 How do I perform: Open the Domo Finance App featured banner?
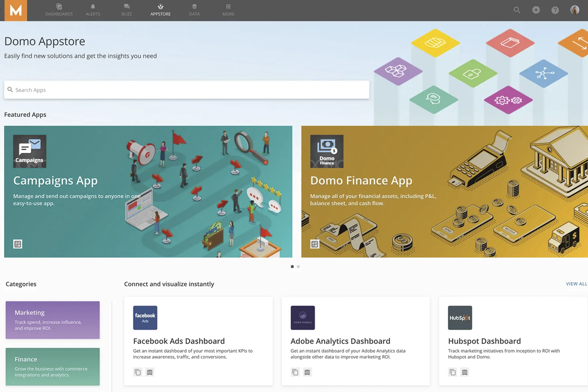445,191
